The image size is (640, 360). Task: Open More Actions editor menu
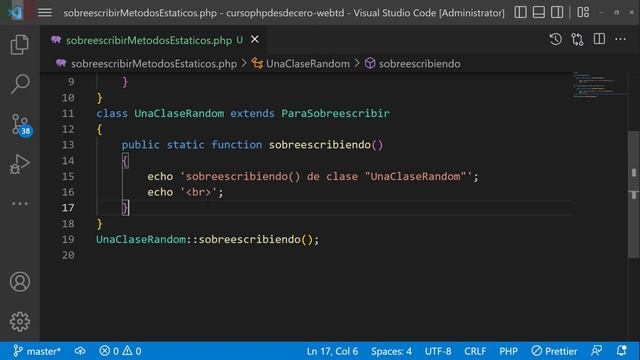pos(620,39)
